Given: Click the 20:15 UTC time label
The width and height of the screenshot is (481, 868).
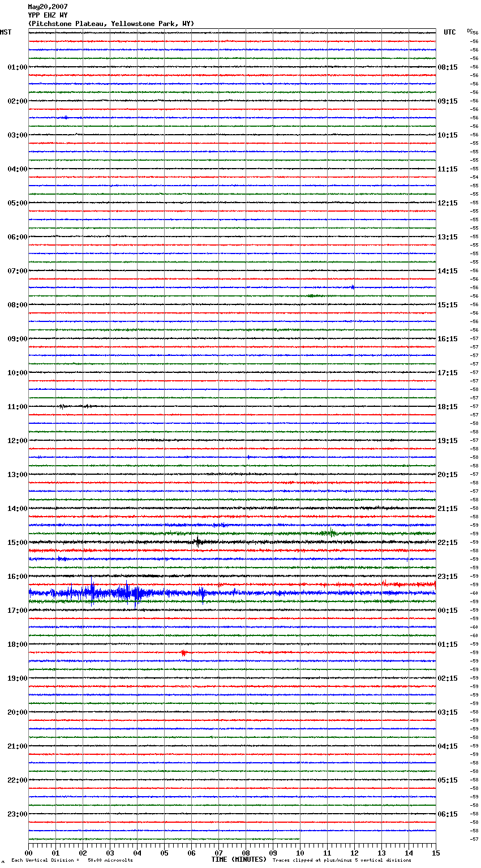Looking at the screenshot, I should [x=448, y=475].
